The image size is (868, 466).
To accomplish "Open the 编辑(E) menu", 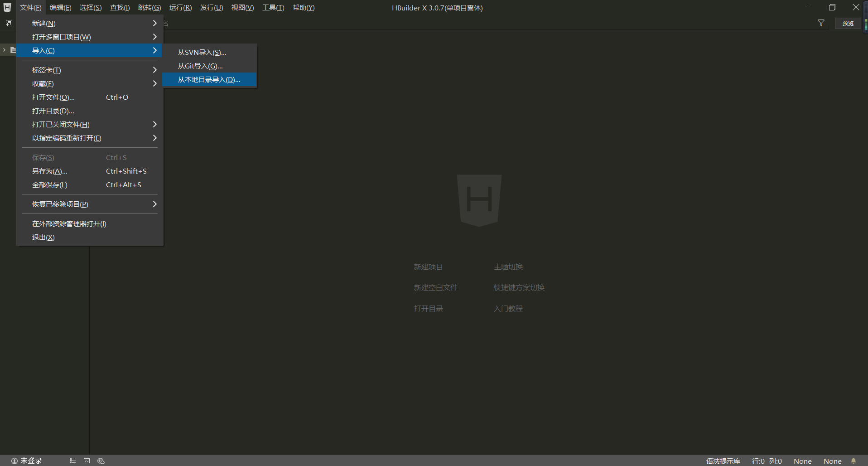I will pyautogui.click(x=60, y=8).
